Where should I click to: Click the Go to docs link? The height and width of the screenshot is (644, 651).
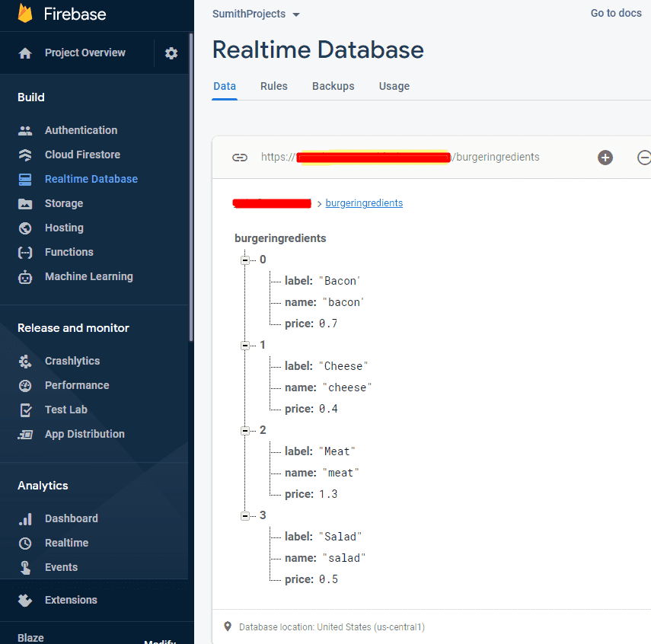616,13
